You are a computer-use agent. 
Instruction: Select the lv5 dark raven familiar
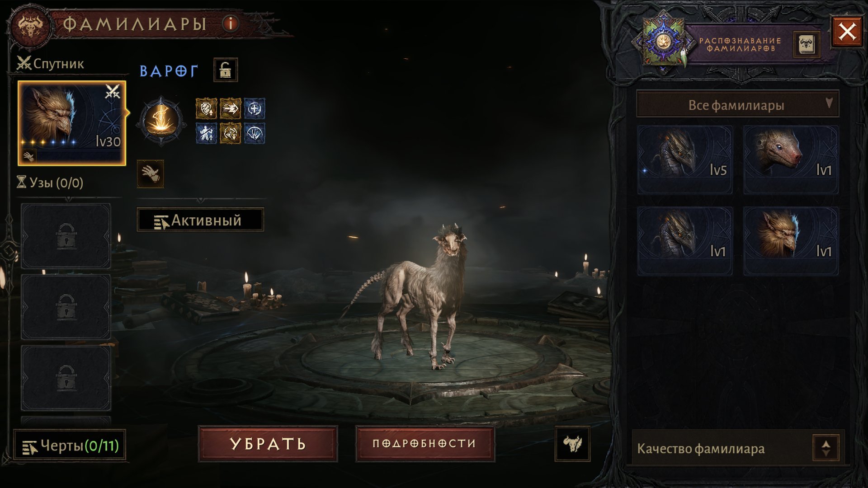[x=685, y=160]
